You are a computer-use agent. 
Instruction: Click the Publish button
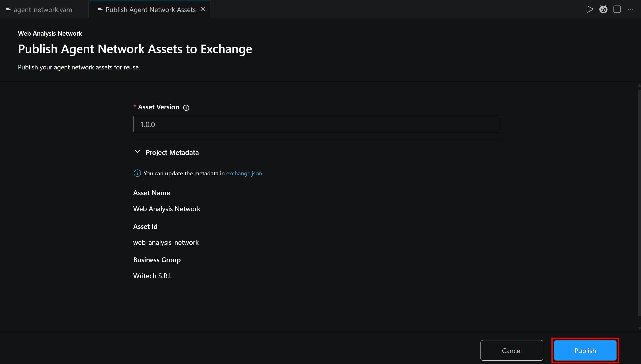point(585,350)
